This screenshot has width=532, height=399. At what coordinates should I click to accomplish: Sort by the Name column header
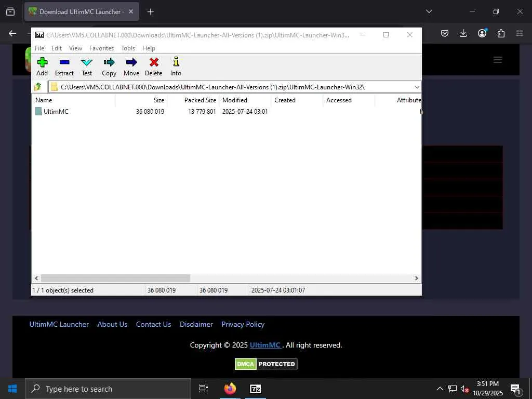click(73, 100)
